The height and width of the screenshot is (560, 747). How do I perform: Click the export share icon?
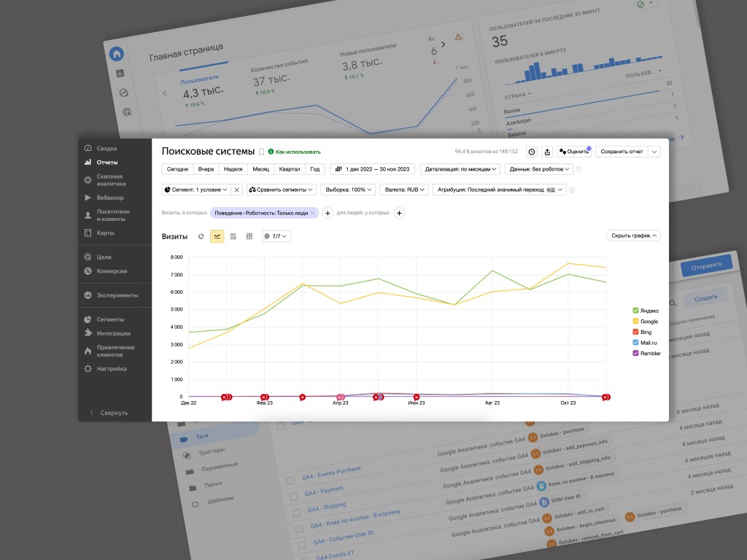pos(548,152)
